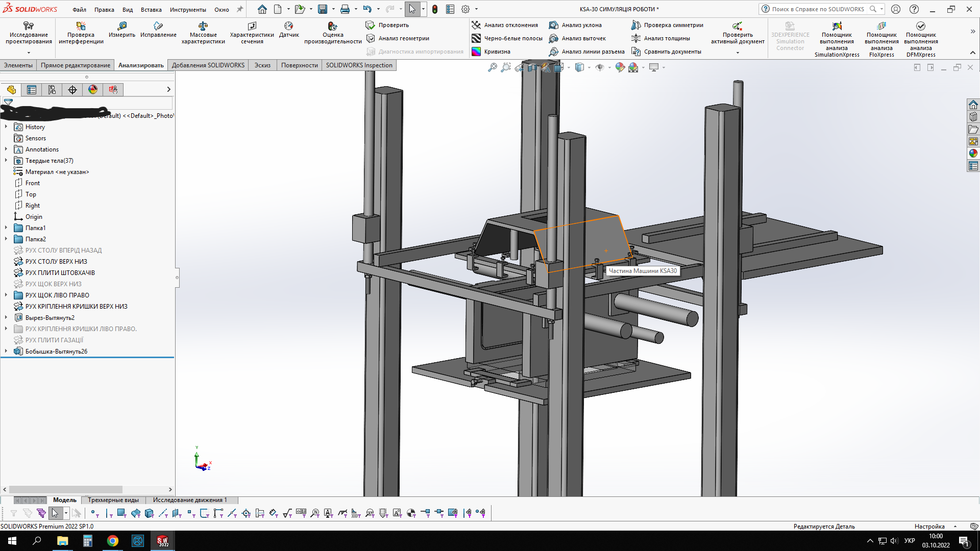The height and width of the screenshot is (551, 980).
Task: Expand the Твердые тела(37) folder
Action: 6,161
